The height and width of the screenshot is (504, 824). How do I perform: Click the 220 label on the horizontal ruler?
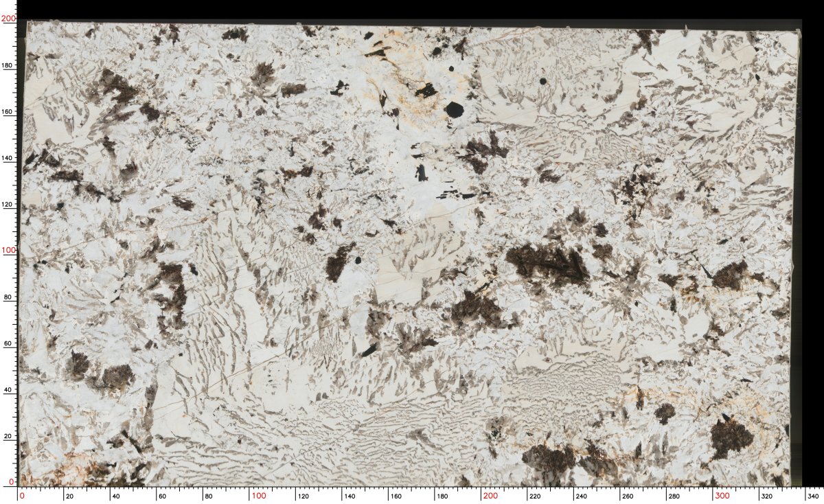(536, 496)
